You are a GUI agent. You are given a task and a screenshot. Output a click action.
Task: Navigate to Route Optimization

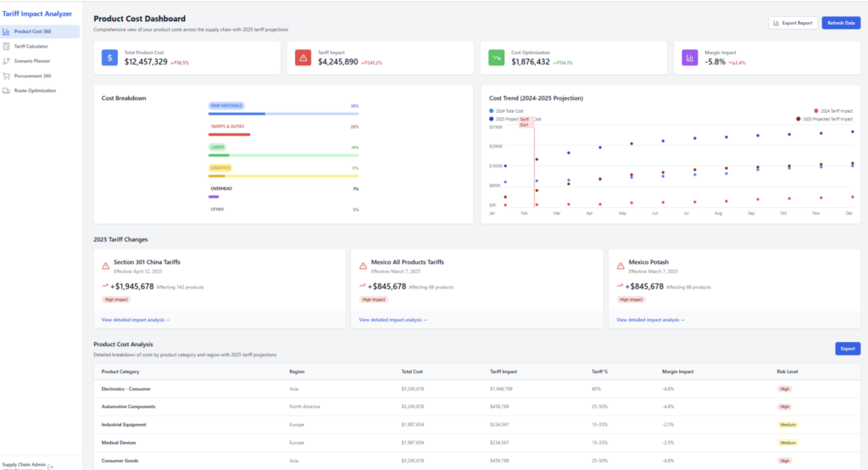40,90
